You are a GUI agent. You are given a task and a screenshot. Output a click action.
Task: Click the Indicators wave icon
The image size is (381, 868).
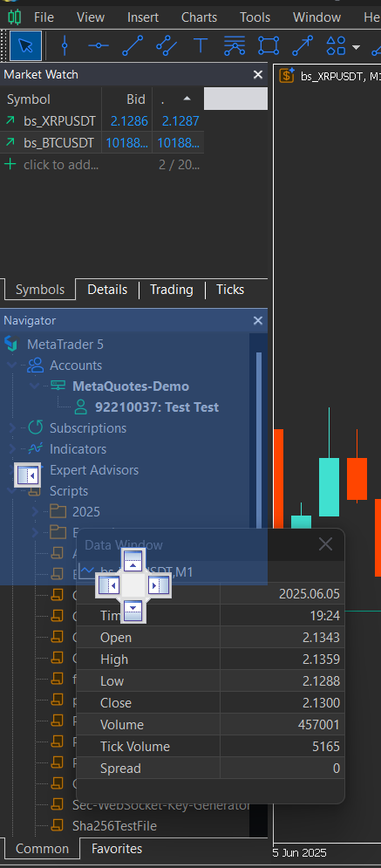pyautogui.click(x=36, y=448)
